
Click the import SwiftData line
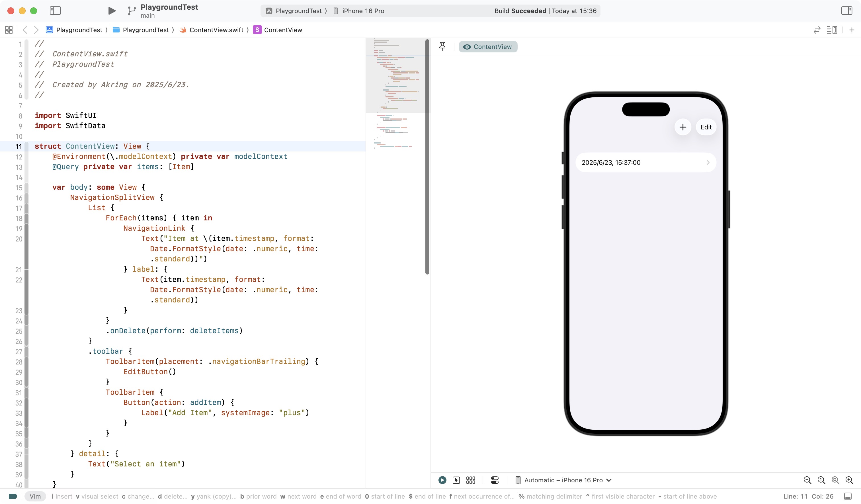coord(70,126)
